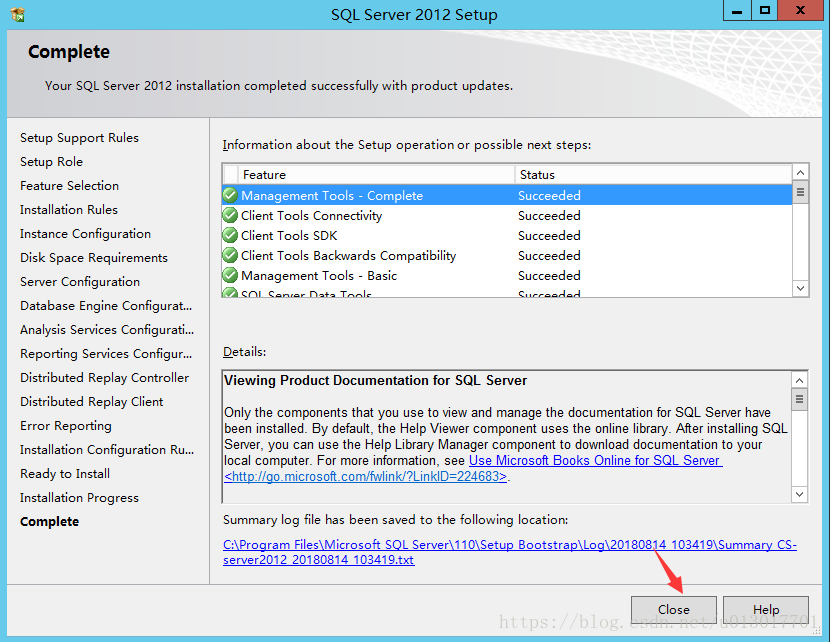830x642 pixels.
Task: Open the Use Microsoft Books Online link
Action: 596,460
